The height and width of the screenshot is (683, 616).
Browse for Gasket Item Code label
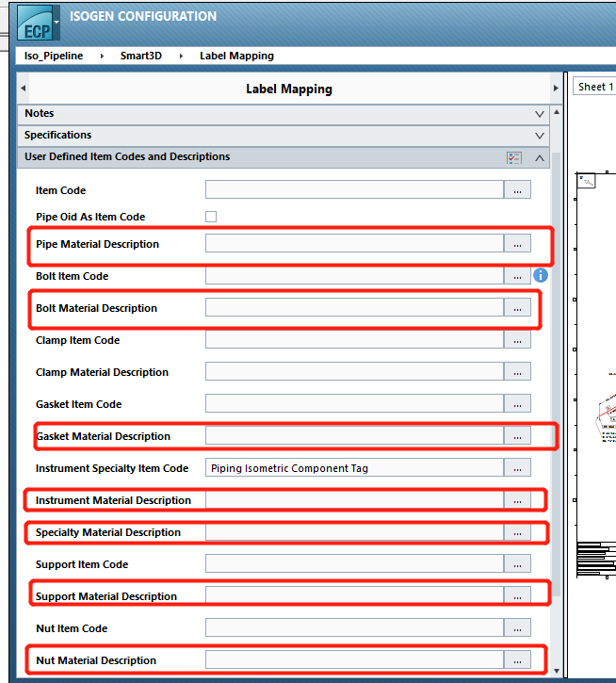517,403
